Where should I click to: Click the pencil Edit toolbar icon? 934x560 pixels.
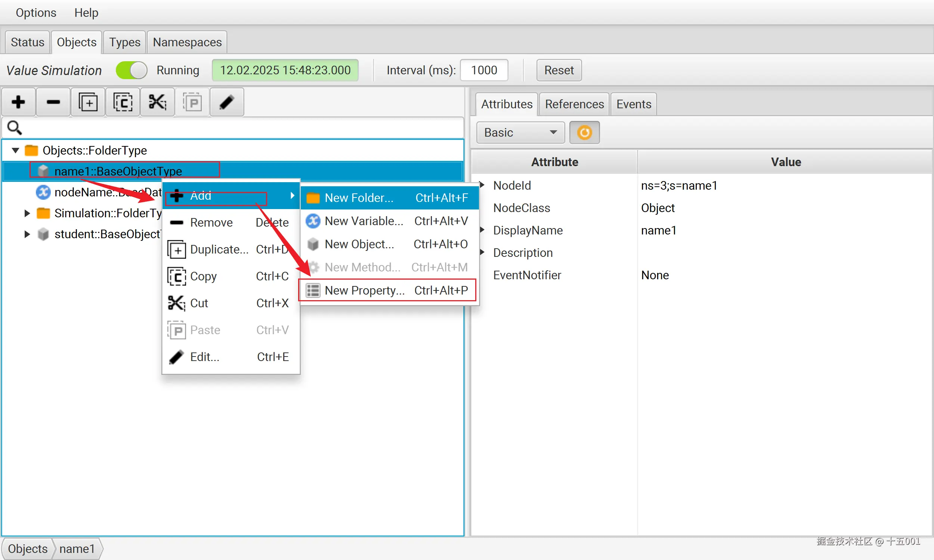(226, 102)
